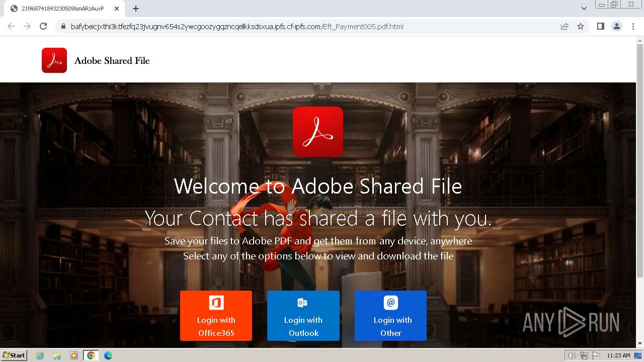Click scrollbar down arrow
The height and width of the screenshot is (362, 644).
click(640, 344)
